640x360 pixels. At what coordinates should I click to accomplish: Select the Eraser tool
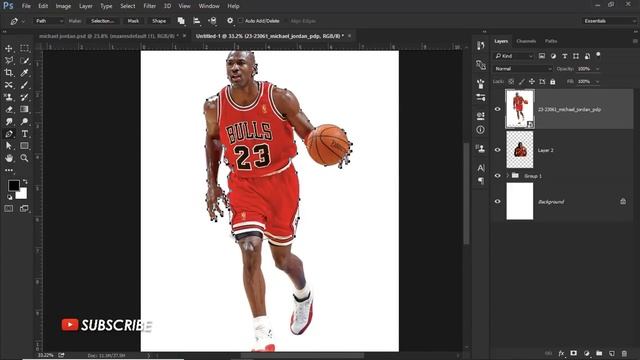tap(9, 109)
